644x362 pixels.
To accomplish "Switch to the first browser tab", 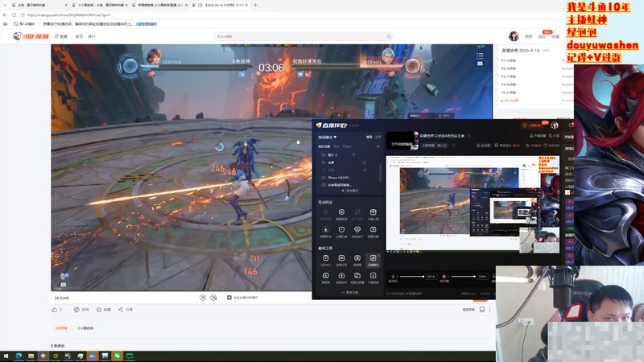I will (x=39, y=5).
